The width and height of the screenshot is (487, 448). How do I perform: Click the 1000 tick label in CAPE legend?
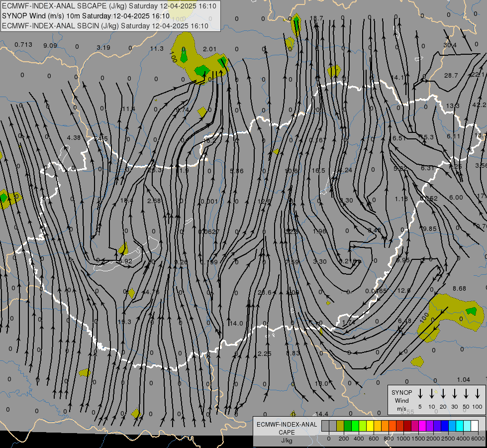tap(403, 439)
